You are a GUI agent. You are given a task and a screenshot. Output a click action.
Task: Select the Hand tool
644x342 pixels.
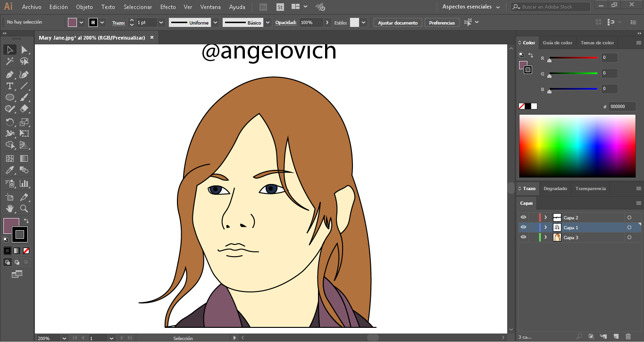click(x=9, y=209)
